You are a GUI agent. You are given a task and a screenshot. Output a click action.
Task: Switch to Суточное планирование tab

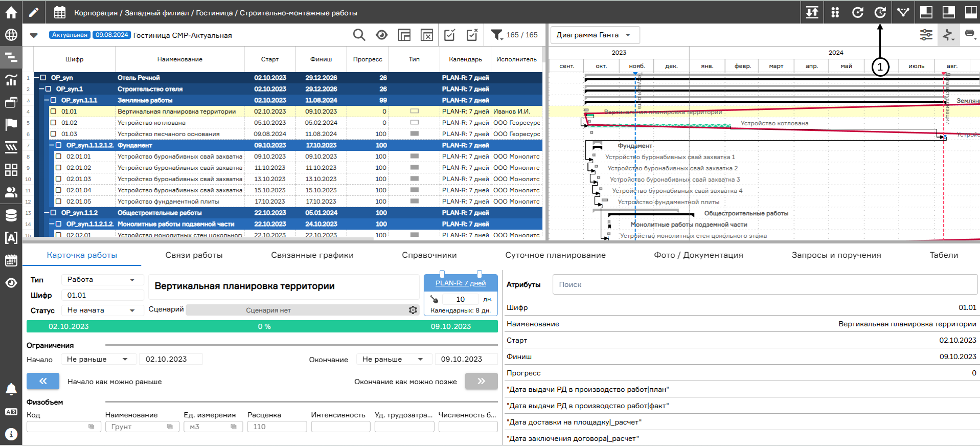point(555,255)
